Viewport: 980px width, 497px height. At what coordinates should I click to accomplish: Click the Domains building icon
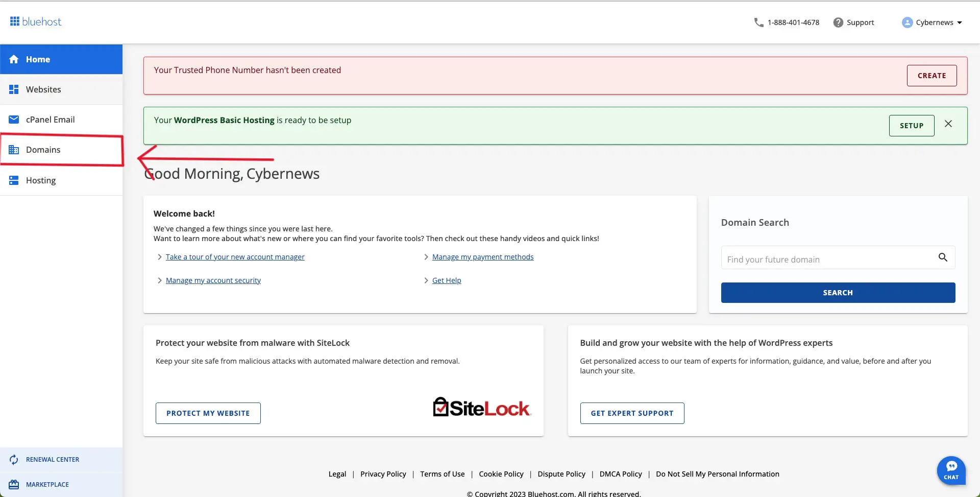click(x=14, y=150)
